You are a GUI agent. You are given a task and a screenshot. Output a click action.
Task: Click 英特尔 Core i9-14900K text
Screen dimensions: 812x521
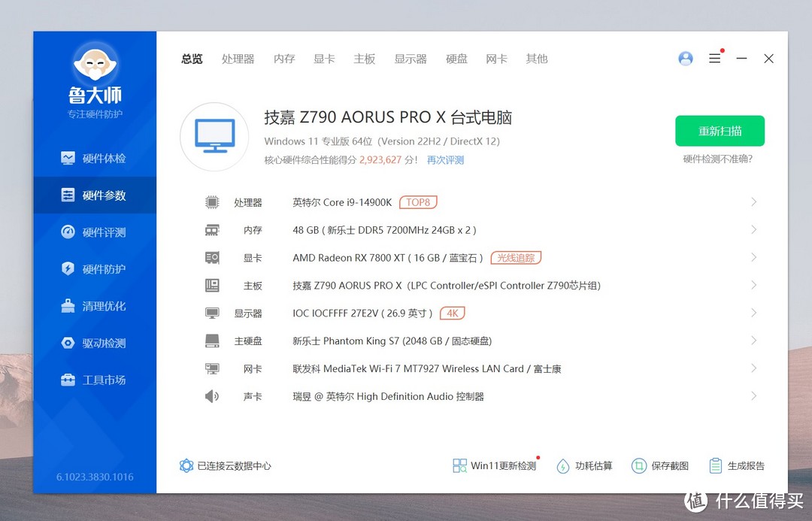point(342,202)
